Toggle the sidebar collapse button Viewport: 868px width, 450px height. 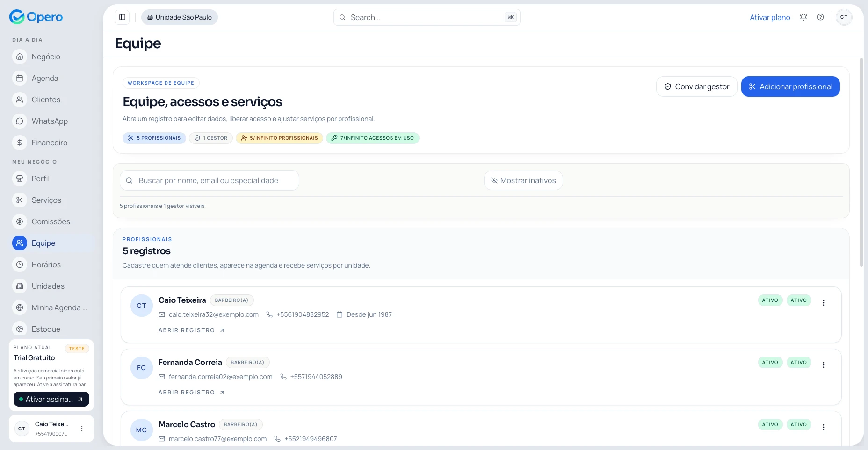[x=122, y=17]
